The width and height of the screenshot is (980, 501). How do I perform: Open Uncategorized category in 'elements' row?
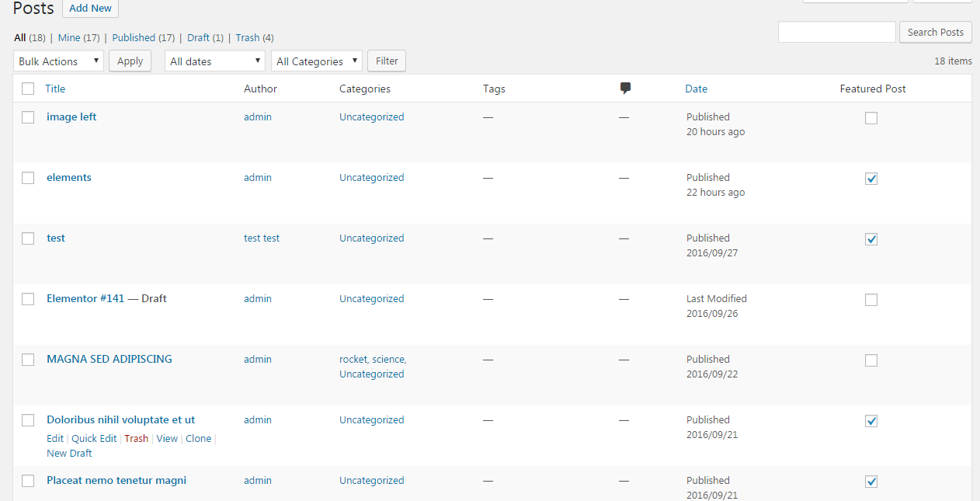tap(372, 177)
